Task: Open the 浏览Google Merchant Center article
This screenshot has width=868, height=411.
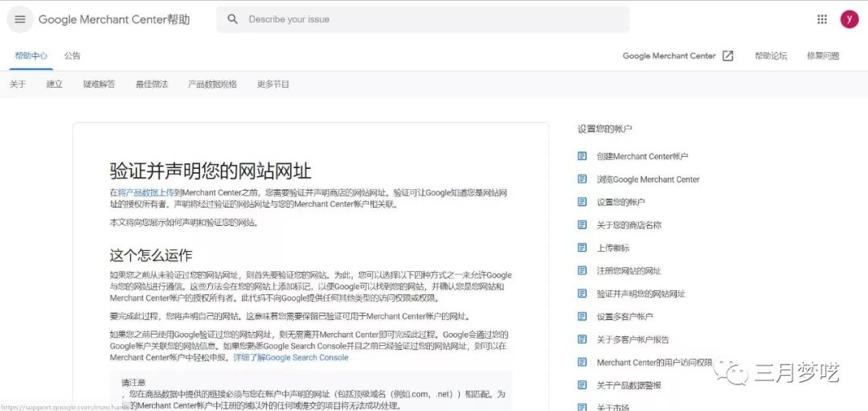Action: pos(648,179)
